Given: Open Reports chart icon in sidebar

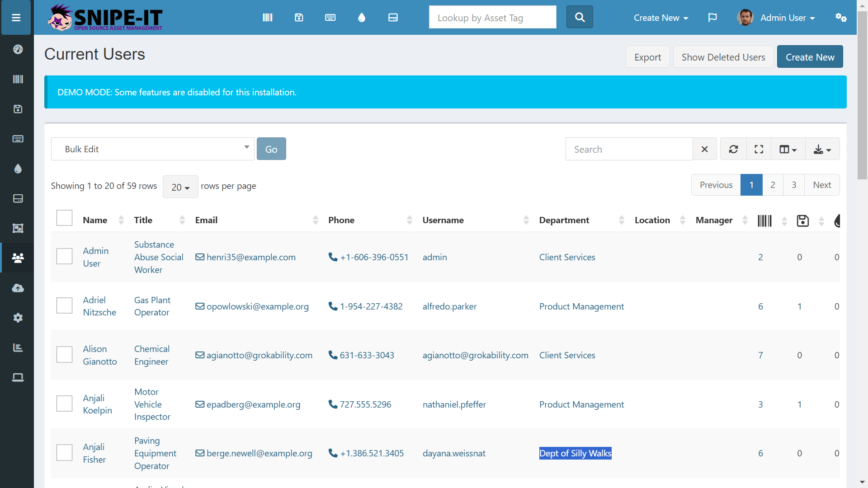Looking at the screenshot, I should pyautogui.click(x=18, y=347).
